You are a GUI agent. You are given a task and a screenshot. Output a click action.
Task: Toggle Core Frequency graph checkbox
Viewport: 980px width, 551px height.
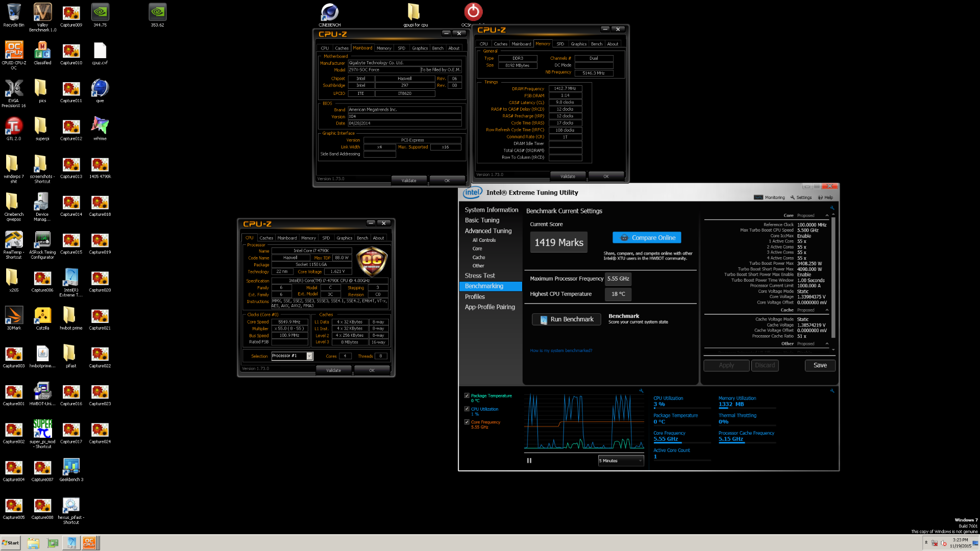tap(467, 422)
